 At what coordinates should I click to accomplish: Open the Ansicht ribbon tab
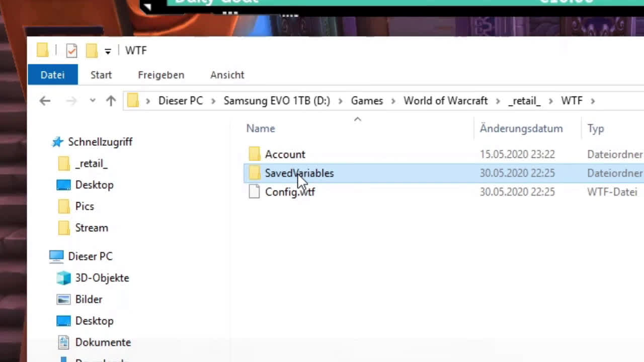tap(227, 75)
